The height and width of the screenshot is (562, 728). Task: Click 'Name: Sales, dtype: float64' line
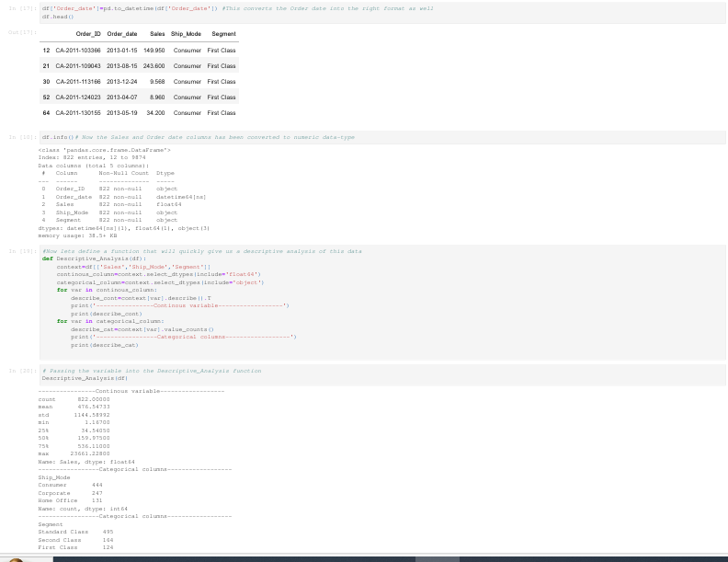click(86, 462)
